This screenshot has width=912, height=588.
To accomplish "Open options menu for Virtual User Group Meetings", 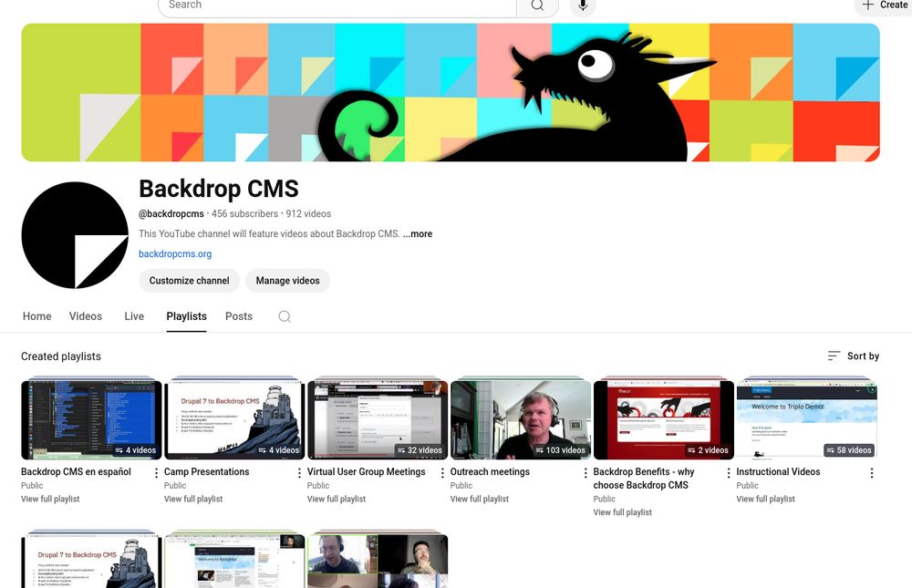I will click(442, 473).
